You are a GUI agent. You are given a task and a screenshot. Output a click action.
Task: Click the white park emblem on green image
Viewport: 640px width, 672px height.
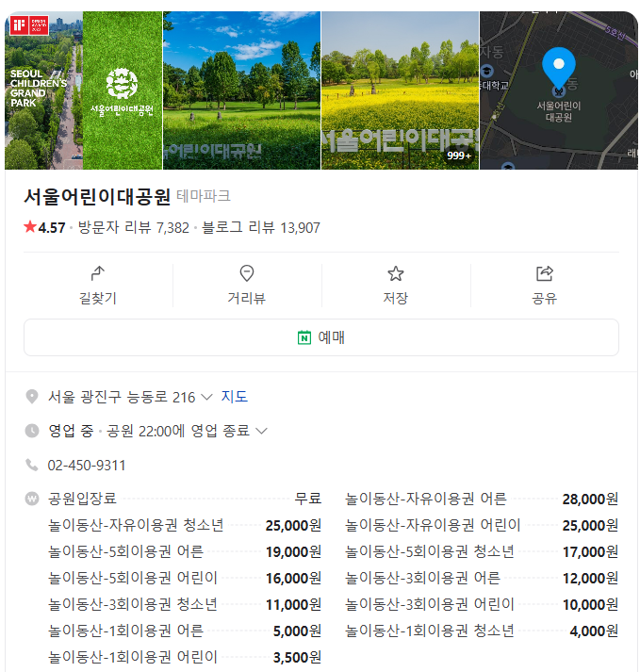(x=122, y=83)
